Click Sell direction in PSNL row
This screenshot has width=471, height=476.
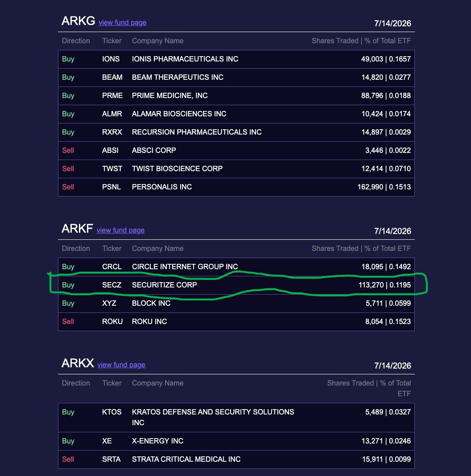click(x=68, y=187)
